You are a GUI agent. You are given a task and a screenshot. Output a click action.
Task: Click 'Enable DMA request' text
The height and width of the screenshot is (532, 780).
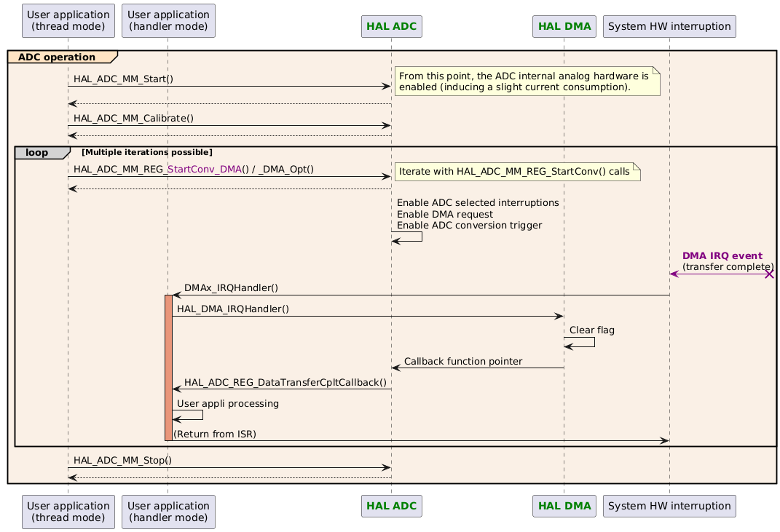tap(445, 214)
